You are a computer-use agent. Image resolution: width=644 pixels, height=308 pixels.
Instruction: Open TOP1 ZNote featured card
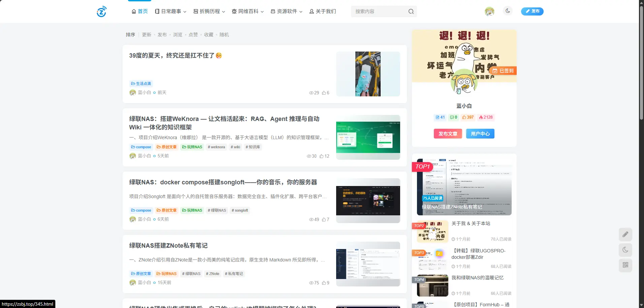pos(464,187)
